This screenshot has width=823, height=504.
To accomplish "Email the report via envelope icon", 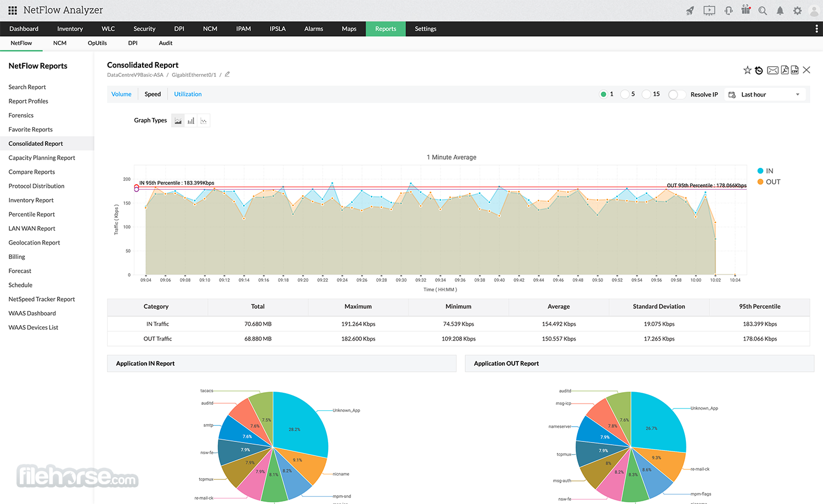I will 773,70.
